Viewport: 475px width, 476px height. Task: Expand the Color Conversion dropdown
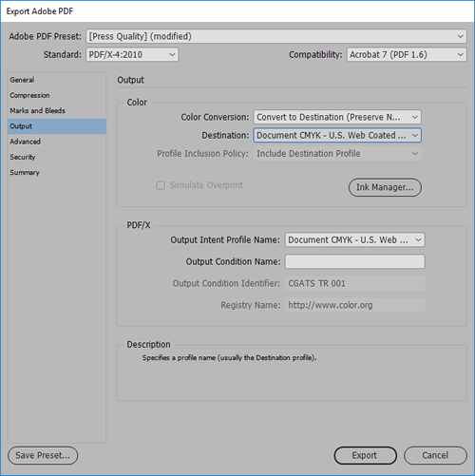point(337,117)
